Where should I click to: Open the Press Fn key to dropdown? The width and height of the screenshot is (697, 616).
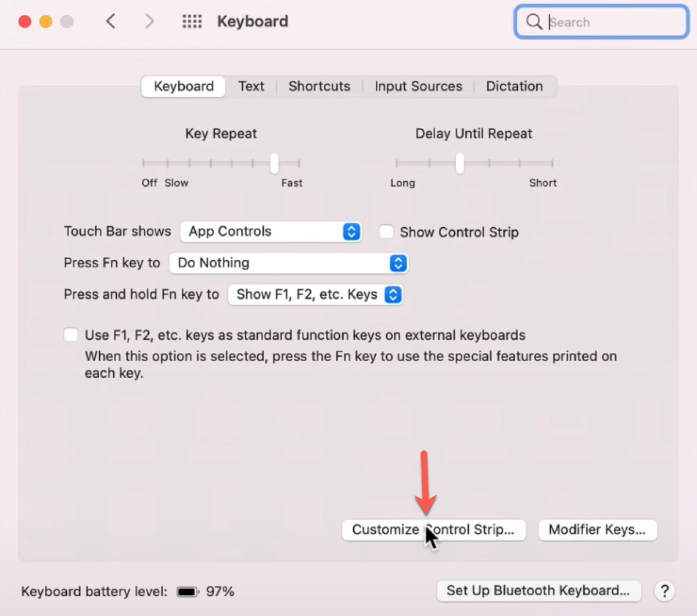coord(289,263)
